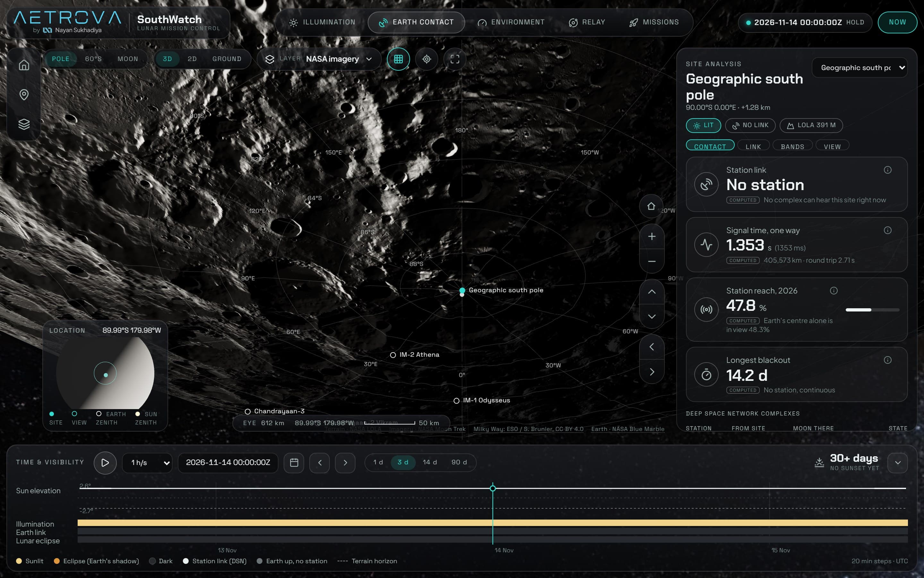The image size is (924, 578).
Task: Click the yellow Illumination timeline bar
Action: (x=492, y=522)
